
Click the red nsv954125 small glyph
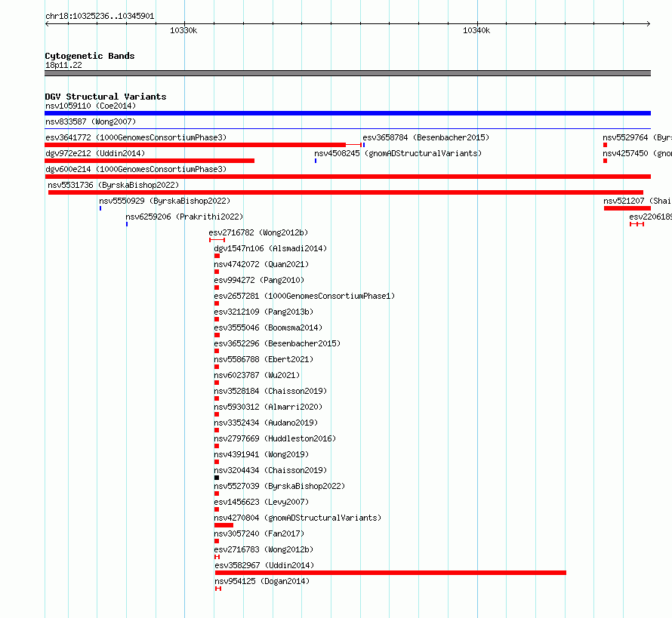(x=218, y=589)
